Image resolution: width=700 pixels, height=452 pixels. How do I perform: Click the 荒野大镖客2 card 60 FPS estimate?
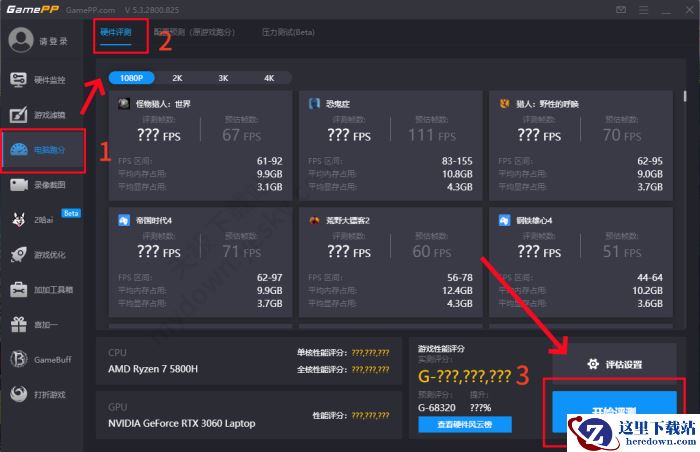432,251
